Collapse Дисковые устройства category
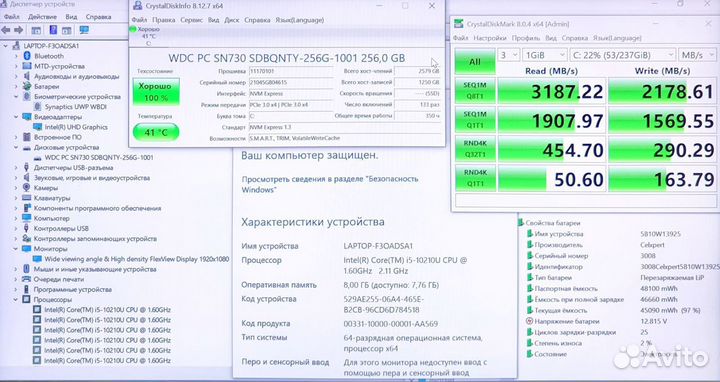 pos(16,147)
